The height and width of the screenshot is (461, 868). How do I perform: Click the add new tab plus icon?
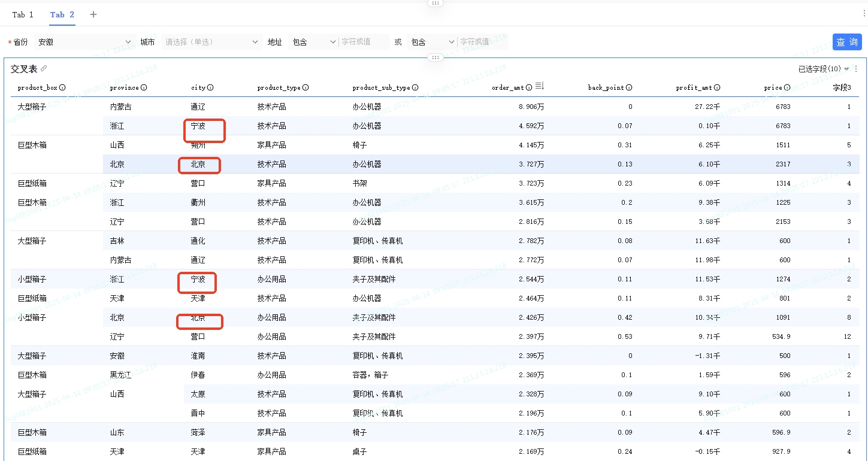(93, 14)
